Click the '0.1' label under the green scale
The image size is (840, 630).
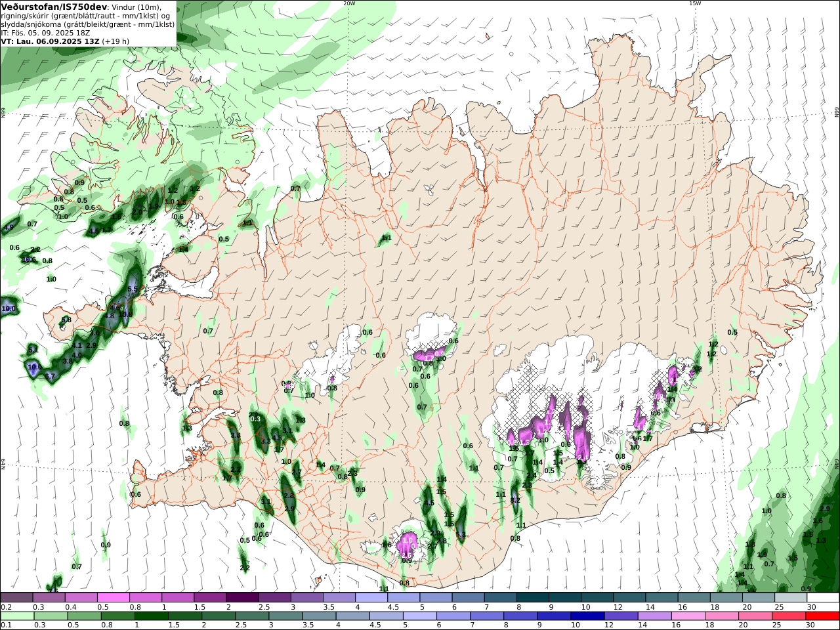[x=6, y=625]
